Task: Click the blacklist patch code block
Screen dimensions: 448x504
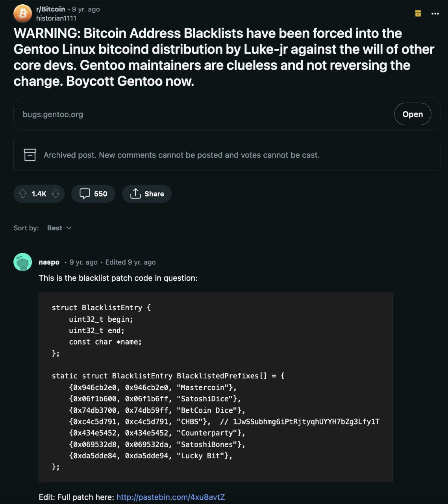Action: (x=216, y=387)
